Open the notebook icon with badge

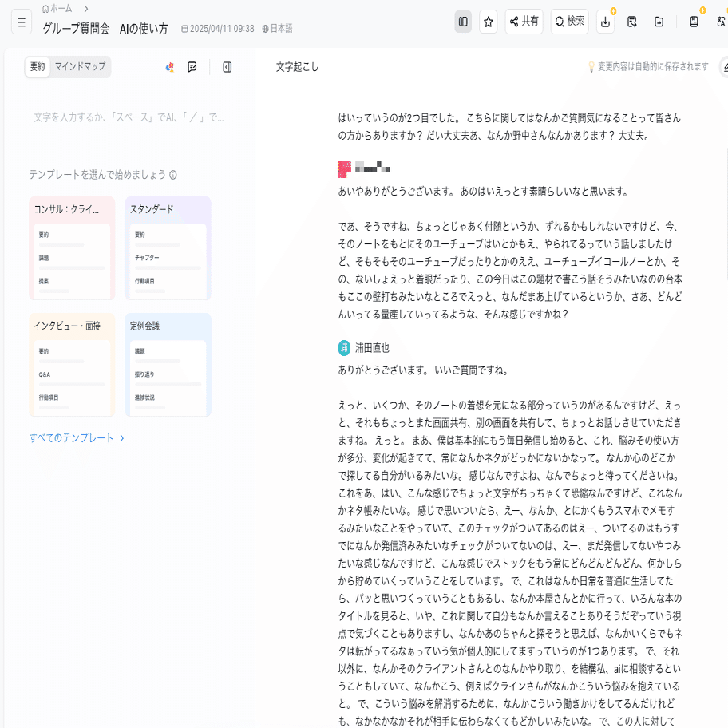pyautogui.click(x=691, y=22)
